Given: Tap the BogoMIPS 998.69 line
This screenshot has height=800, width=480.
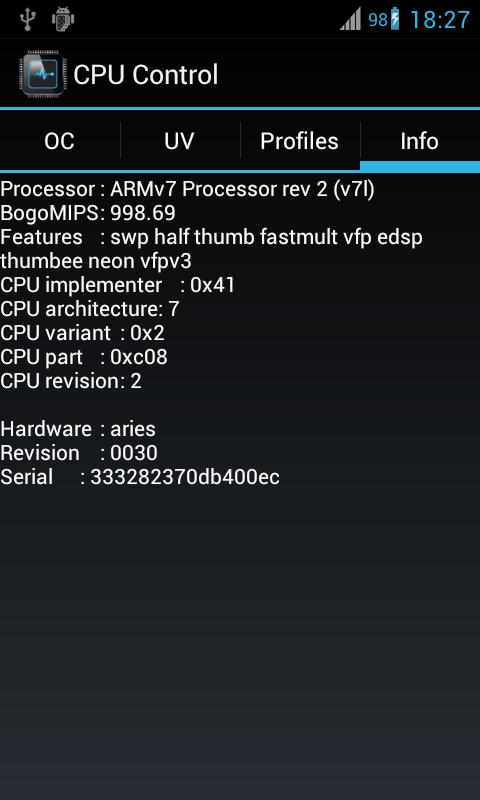Looking at the screenshot, I should tap(88, 213).
